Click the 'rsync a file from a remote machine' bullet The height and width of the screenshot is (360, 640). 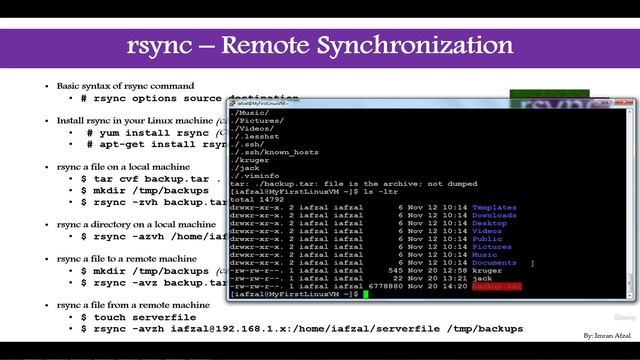point(133,305)
